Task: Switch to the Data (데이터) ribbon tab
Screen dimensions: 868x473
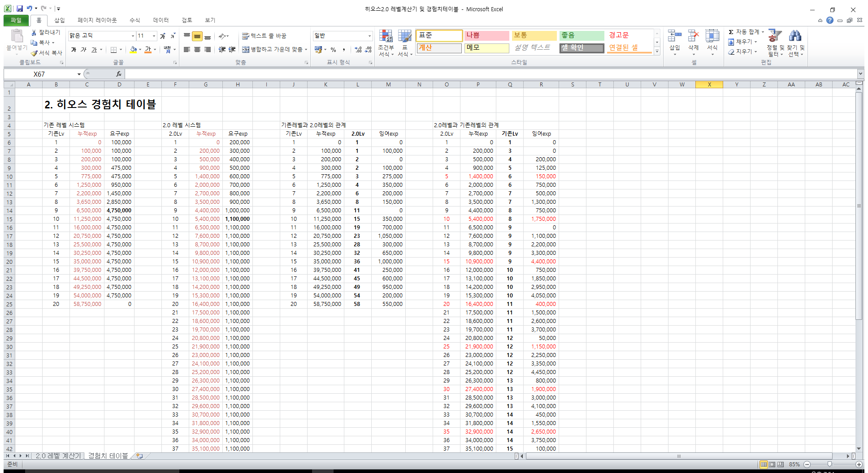Action: pos(161,20)
